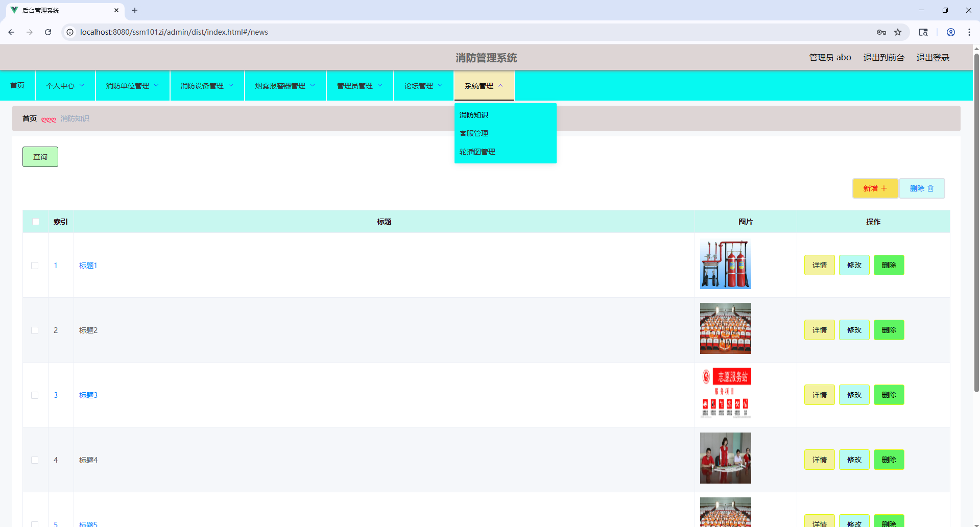Open a new browser tab
Viewport: 980px width, 527px height.
[x=135, y=10]
